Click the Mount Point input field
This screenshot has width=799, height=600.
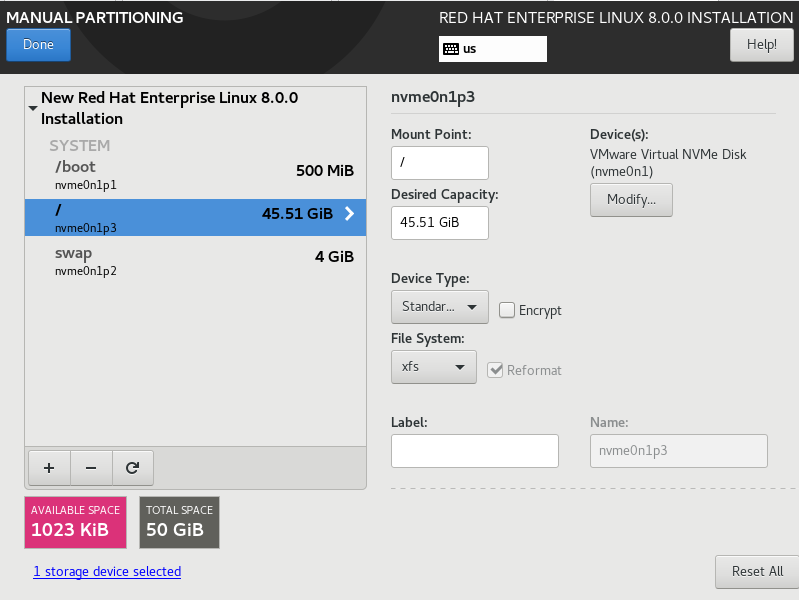440,163
